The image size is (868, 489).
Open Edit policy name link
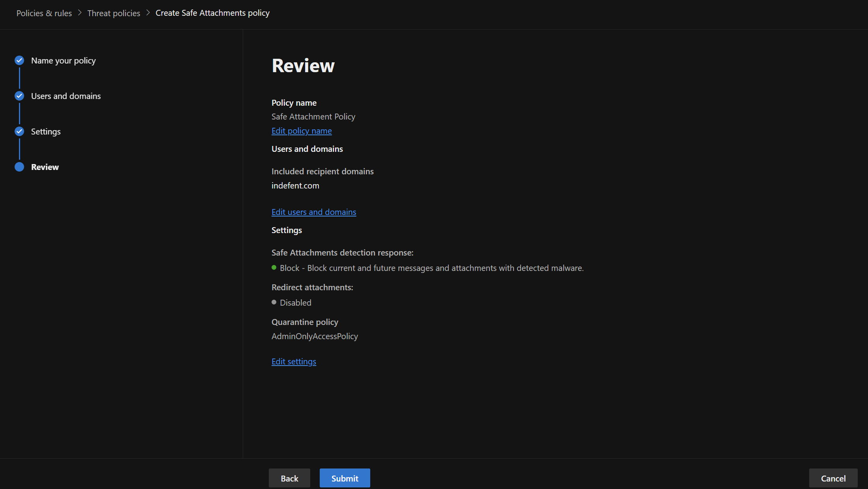(x=302, y=131)
